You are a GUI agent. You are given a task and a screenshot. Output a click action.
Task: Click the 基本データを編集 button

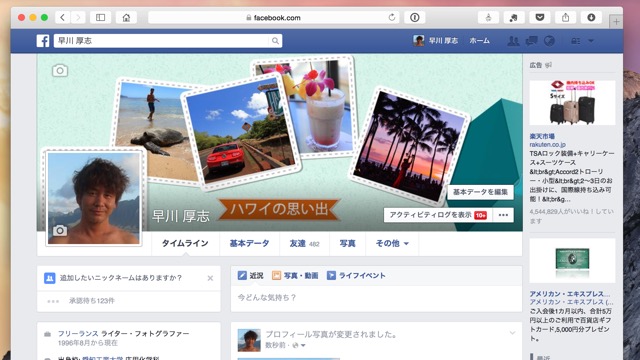(480, 192)
